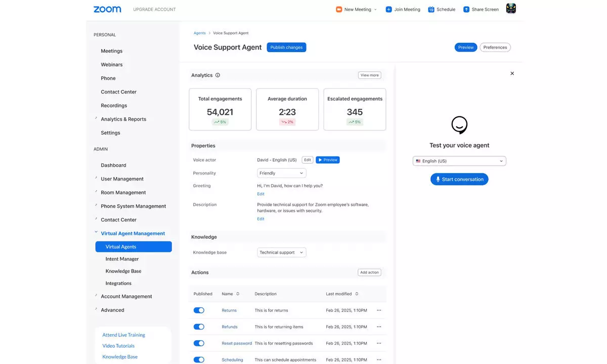Click the Analytics info icon
Image resolution: width=607 pixels, height=364 pixels.
click(x=218, y=75)
